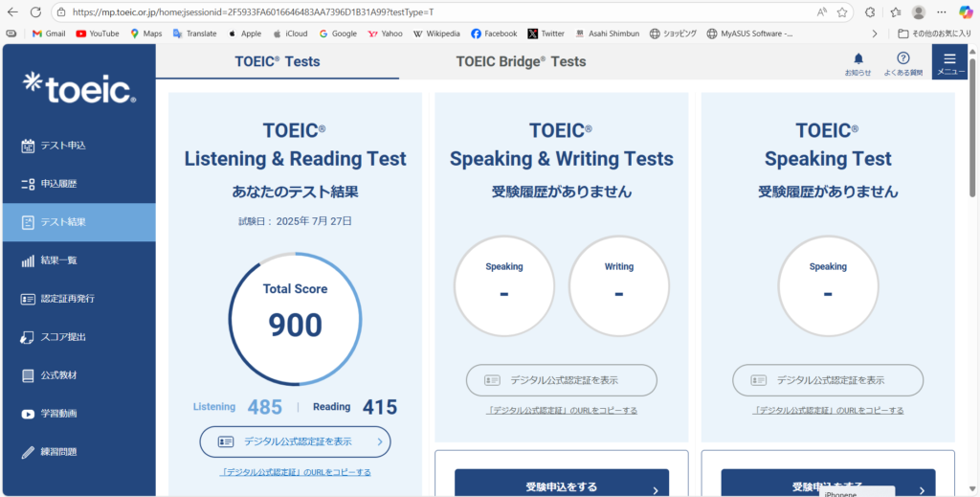This screenshot has height=497, width=980.
Task: Click the お知らせ notification bell icon
Action: [857, 60]
